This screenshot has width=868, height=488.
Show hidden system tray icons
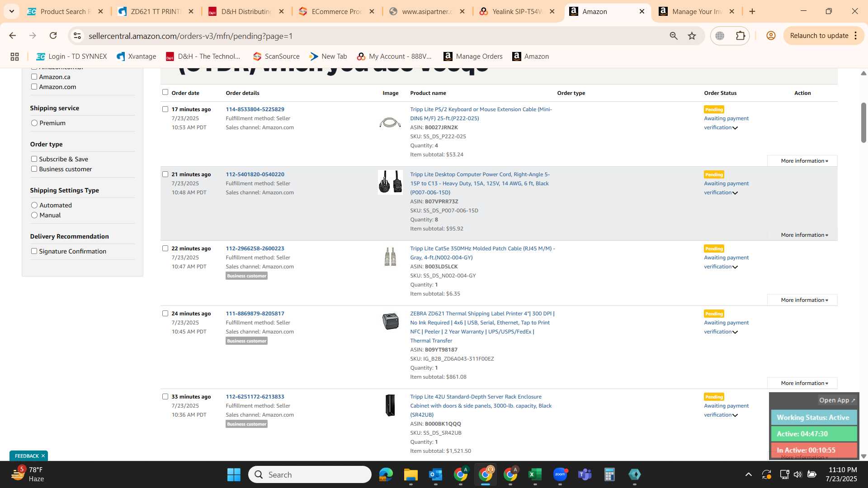point(748,474)
